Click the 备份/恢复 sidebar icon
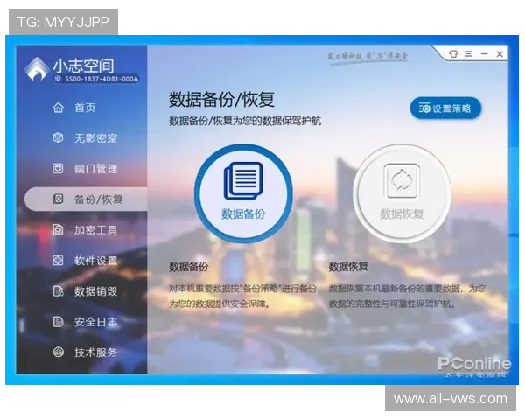Image resolution: width=525 pixels, height=420 pixels. (58, 199)
